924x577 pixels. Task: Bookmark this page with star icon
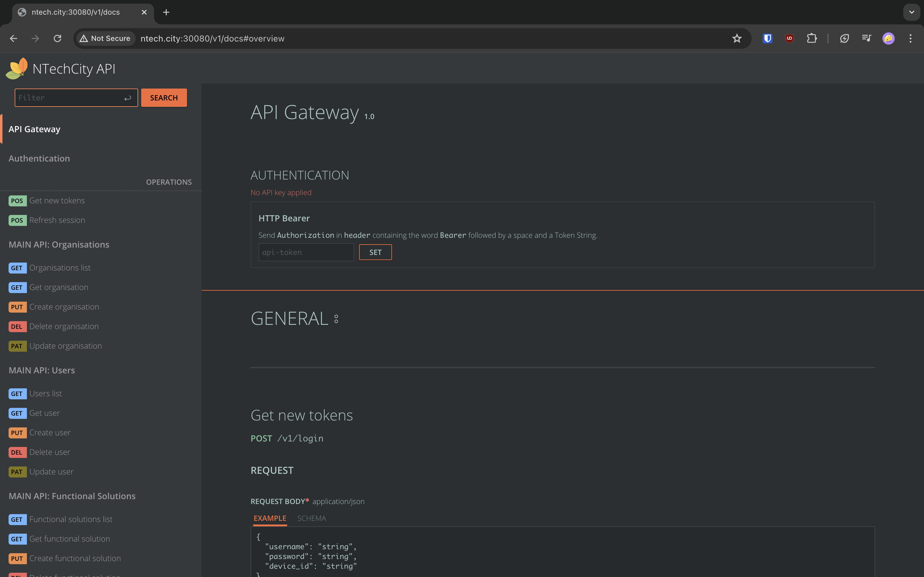[736, 38]
